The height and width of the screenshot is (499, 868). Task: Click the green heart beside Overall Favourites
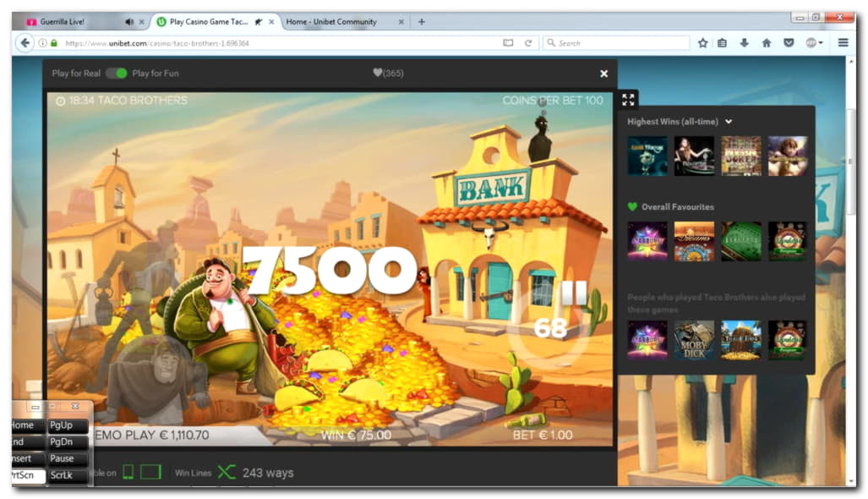pos(632,206)
